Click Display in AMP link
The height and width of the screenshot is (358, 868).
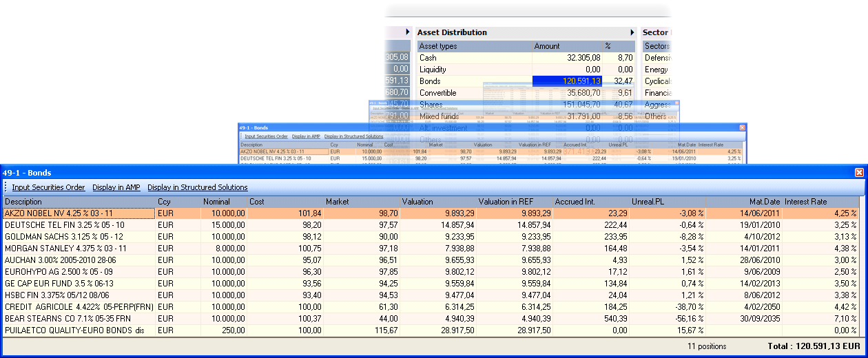(x=116, y=187)
